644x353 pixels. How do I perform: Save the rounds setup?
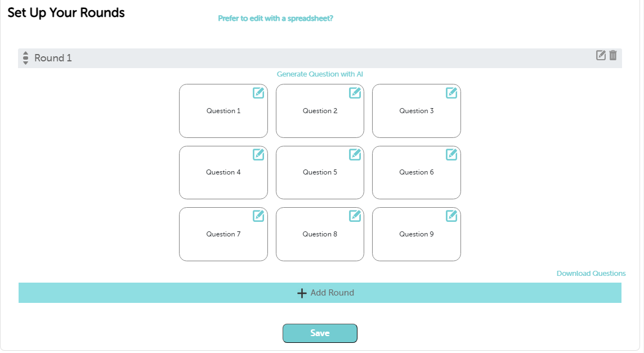tap(320, 333)
